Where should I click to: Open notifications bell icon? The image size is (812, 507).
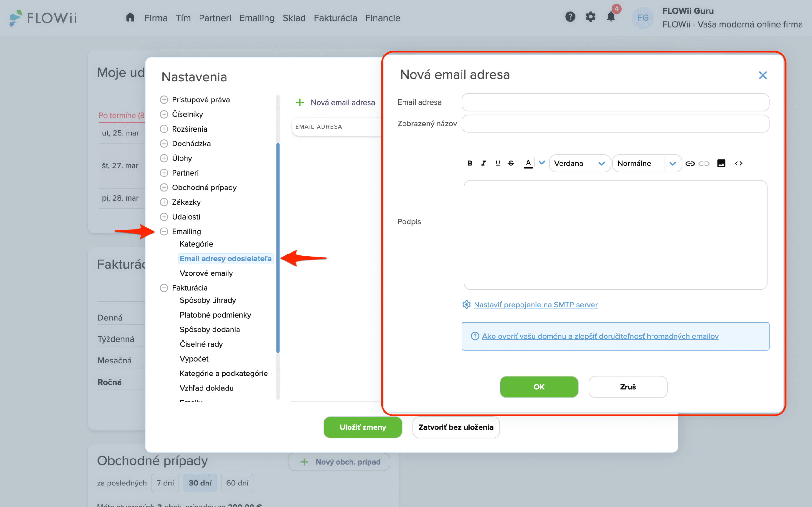[x=611, y=17]
